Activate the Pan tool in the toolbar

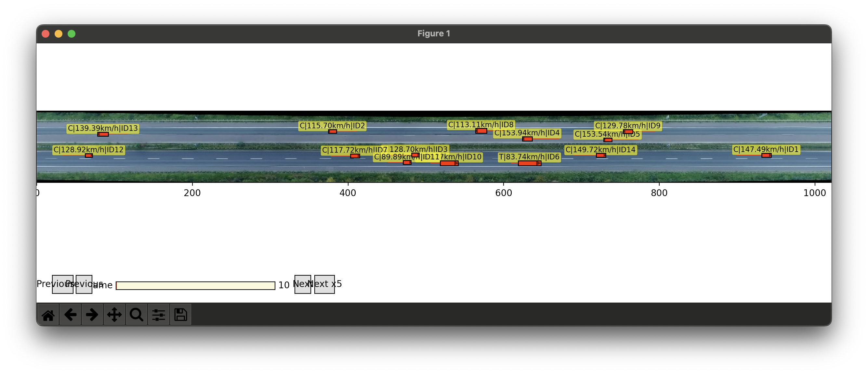[114, 314]
